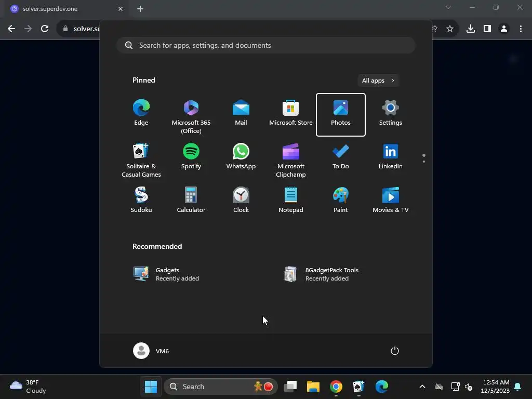
Task: Open a new Chrome tab
Action: [x=140, y=9]
